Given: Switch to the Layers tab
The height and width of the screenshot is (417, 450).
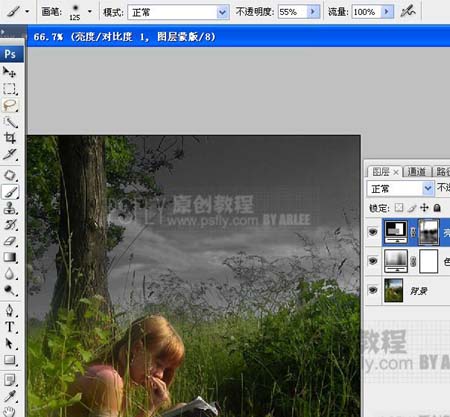Looking at the screenshot, I should tap(385, 172).
